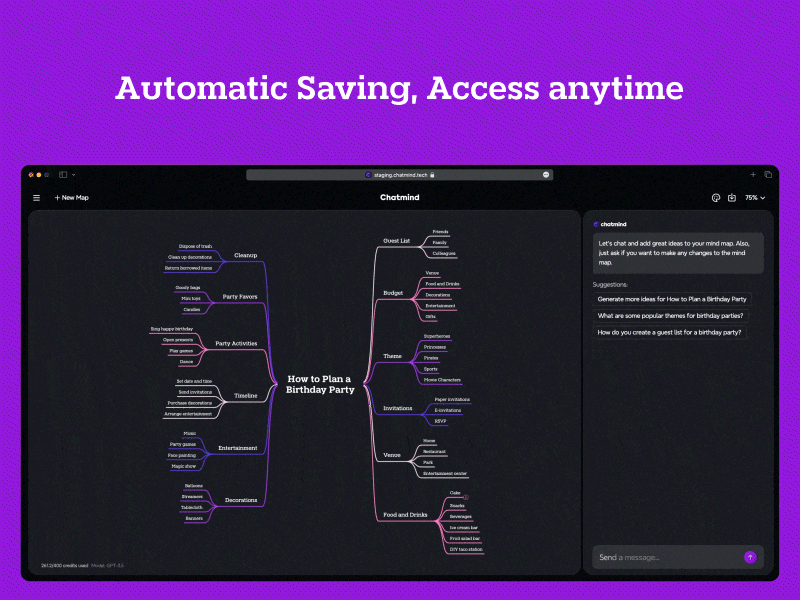This screenshot has width=800, height=600.
Task: Select the central How to Plan a Birthday Party node
Action: pyautogui.click(x=320, y=384)
